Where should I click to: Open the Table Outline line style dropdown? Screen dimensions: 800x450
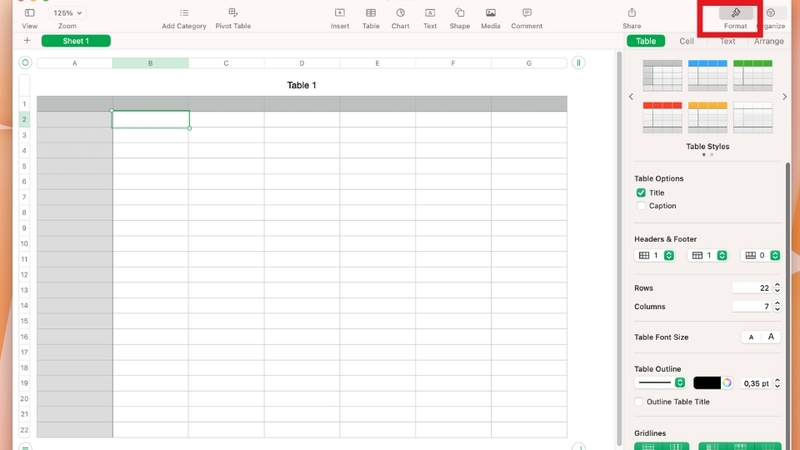click(x=660, y=383)
